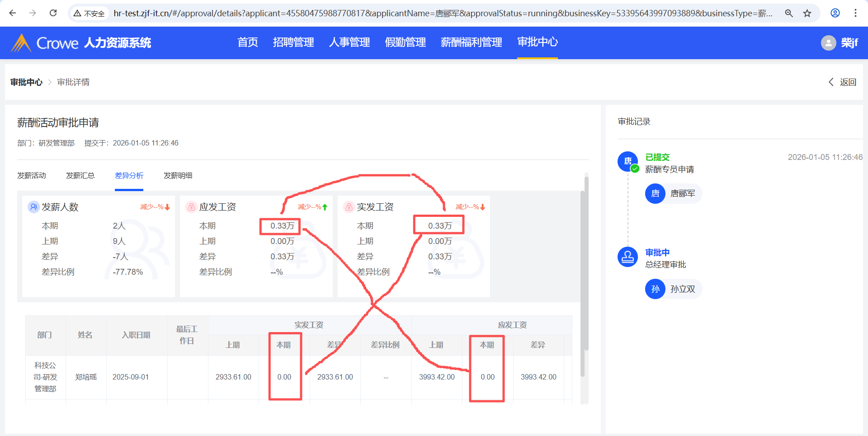Click the 薪酬专员申请 step description

point(670,169)
